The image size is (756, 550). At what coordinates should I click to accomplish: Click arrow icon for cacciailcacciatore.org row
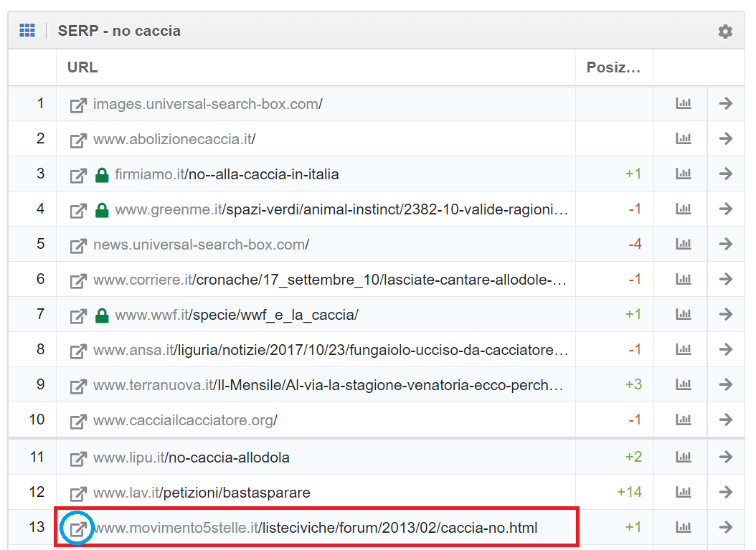point(725,420)
